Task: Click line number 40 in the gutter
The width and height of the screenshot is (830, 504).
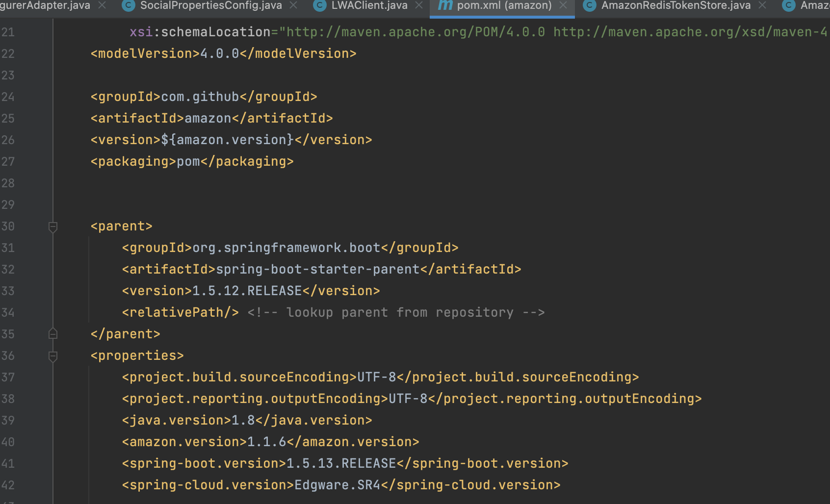Action: click(8, 442)
